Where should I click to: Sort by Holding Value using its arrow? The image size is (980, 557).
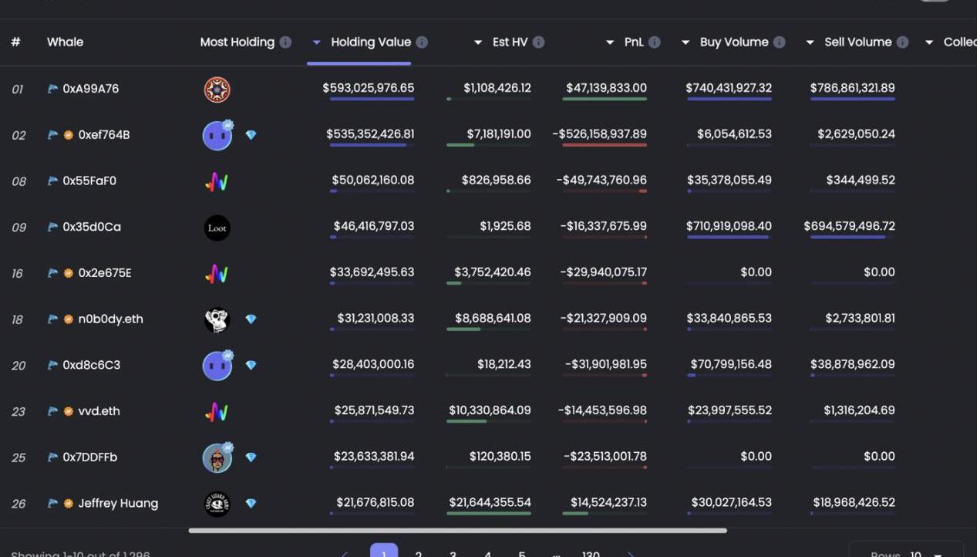pyautogui.click(x=316, y=42)
